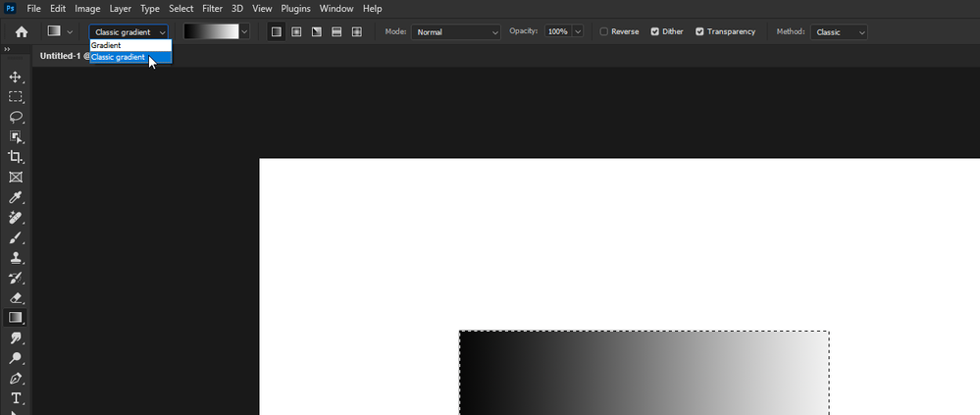Image resolution: width=980 pixels, height=415 pixels.
Task: Open the Method dropdown set to Classic
Action: 839,31
